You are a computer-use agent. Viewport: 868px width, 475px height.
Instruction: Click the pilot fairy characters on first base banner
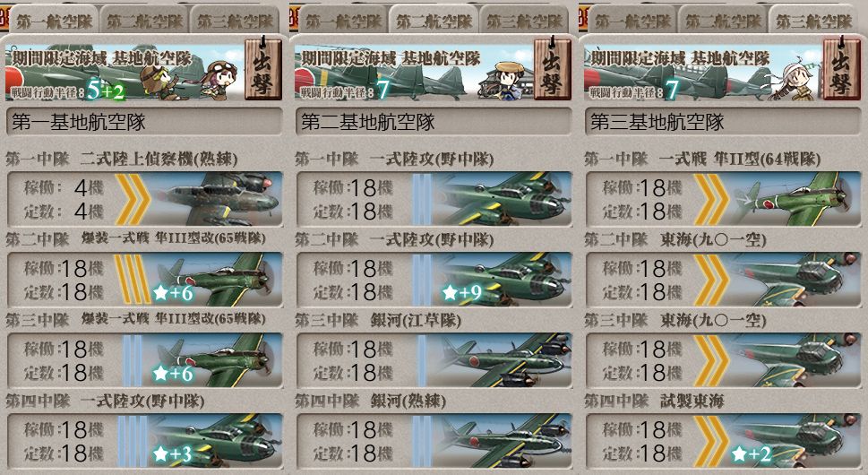[188, 81]
